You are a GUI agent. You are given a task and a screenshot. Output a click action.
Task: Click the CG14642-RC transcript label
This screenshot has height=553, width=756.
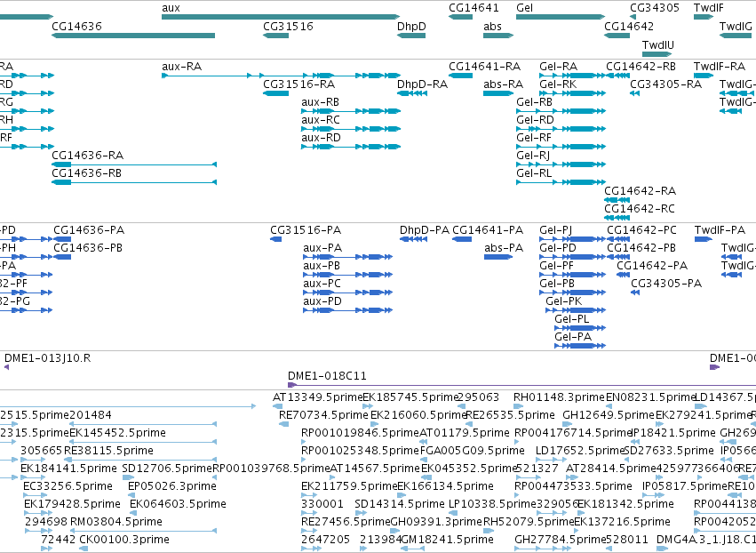(640, 208)
